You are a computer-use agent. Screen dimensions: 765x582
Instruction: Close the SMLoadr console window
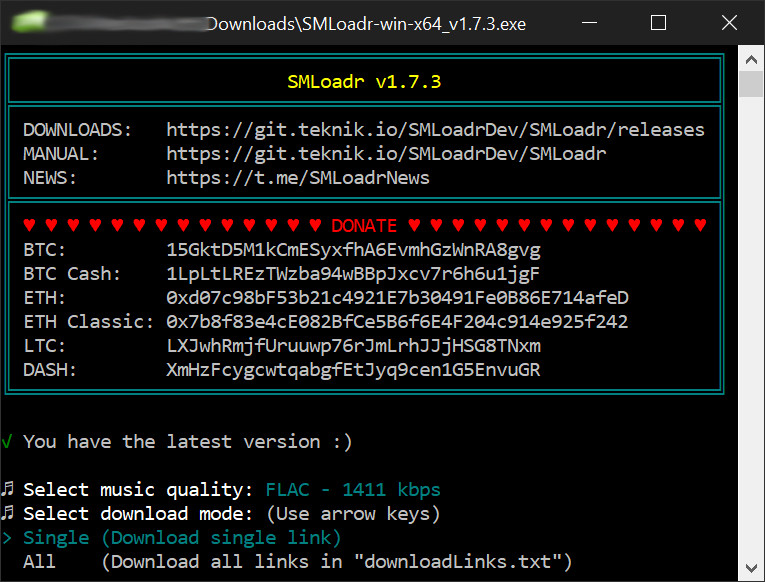(729, 23)
